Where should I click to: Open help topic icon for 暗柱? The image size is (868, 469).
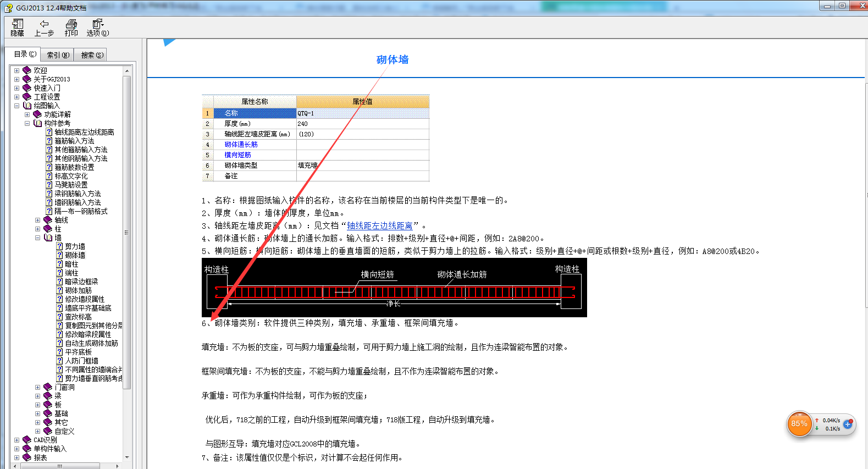59,264
